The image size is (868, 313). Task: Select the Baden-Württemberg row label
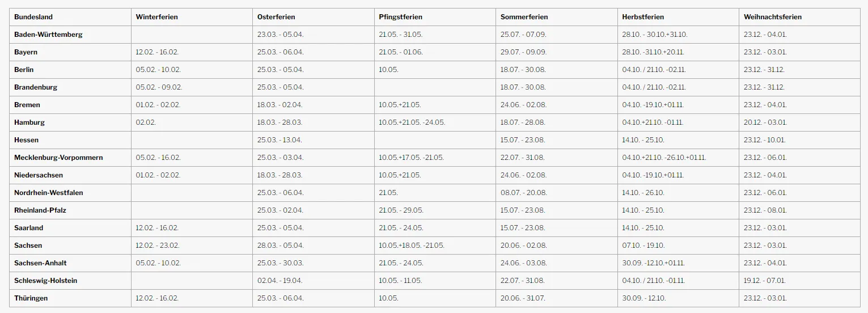48,35
